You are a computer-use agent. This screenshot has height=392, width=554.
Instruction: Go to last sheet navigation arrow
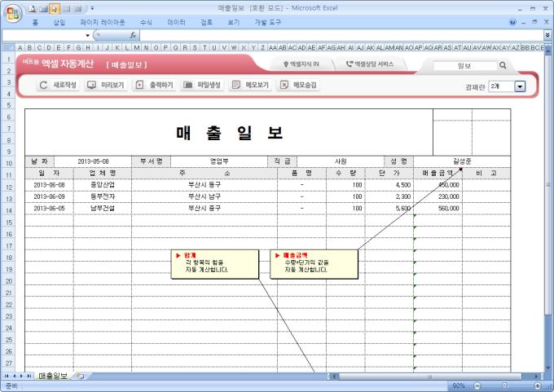point(29,376)
